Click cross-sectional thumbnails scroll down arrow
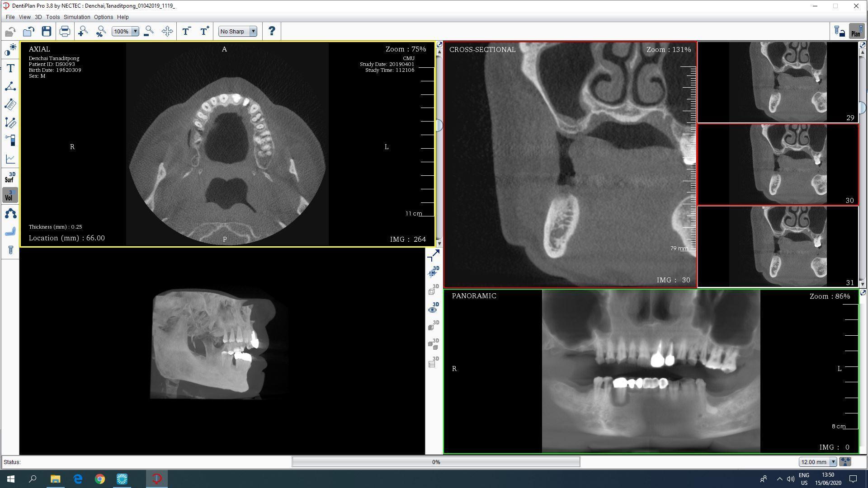Image resolution: width=868 pixels, height=488 pixels. 862,284
